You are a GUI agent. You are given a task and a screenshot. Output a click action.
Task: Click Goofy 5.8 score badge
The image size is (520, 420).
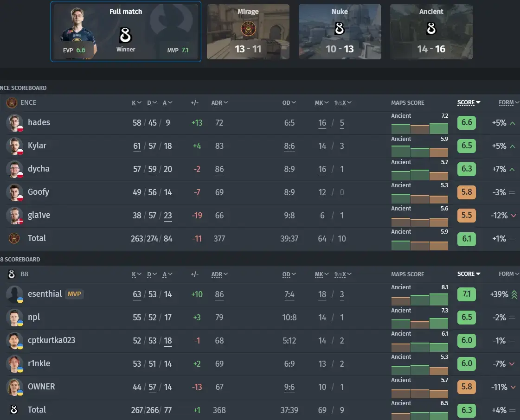466,192
